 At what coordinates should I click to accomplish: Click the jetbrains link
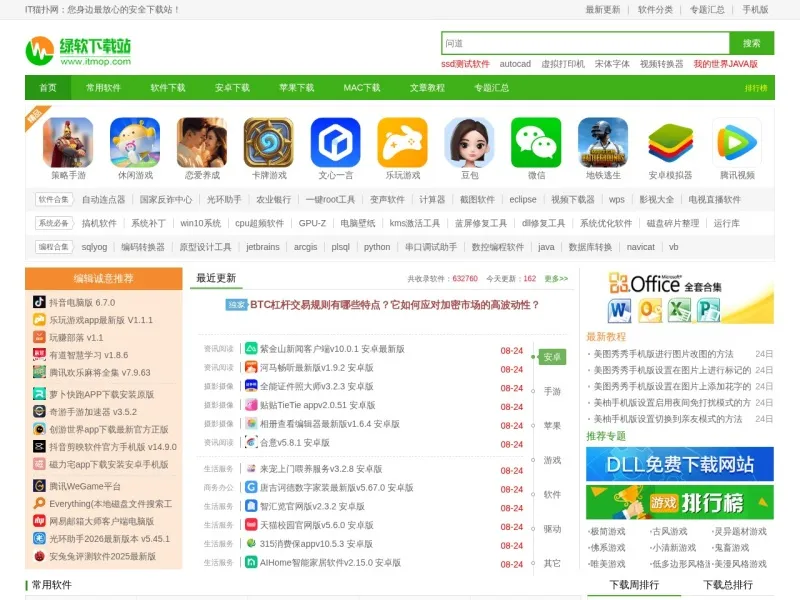tap(263, 247)
